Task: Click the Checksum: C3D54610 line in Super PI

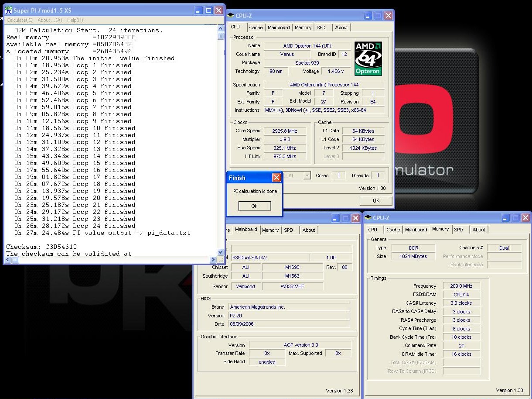Action: coord(41,247)
